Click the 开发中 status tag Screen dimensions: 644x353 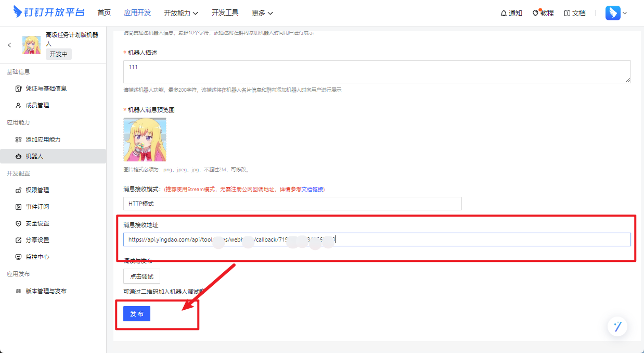pos(59,54)
